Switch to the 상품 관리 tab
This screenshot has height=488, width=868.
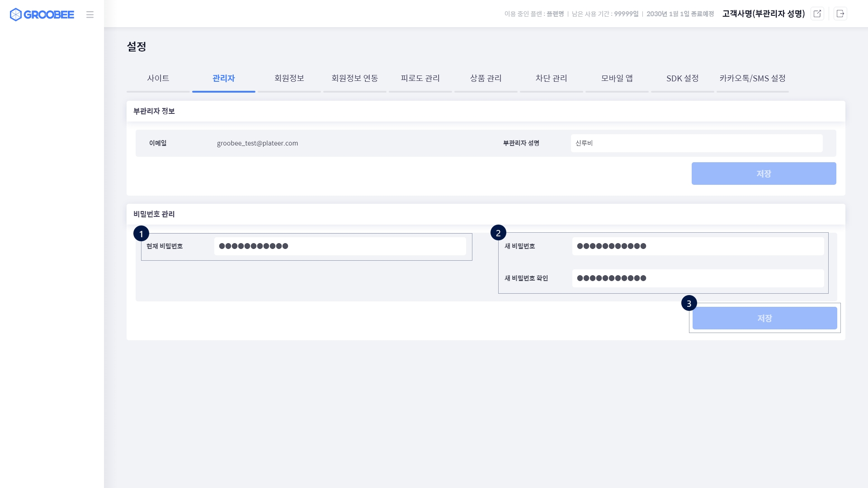coord(486,78)
